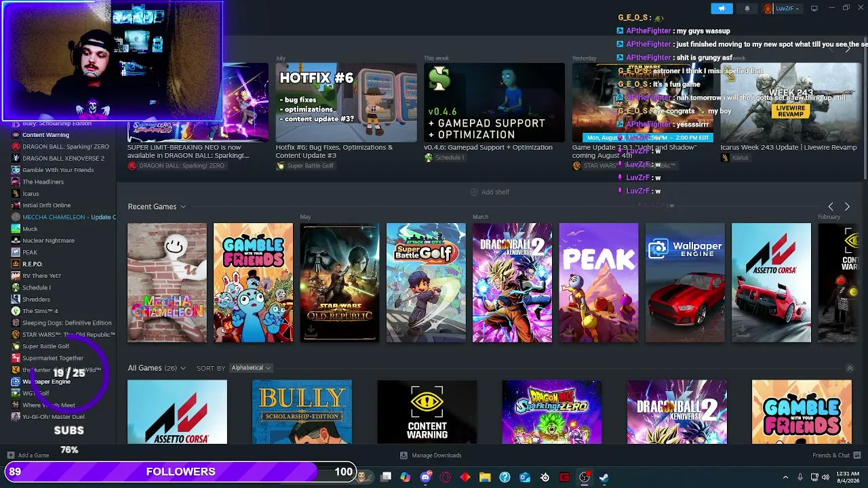
Task: Open Bully Scholarship Edition cover
Action: click(x=302, y=412)
